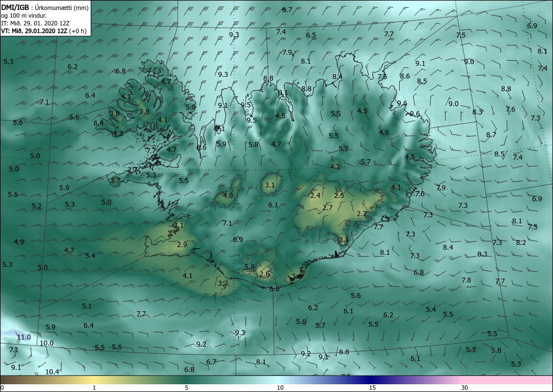Click the 10.0 map value
This screenshot has width=553, height=392.
[46, 343]
